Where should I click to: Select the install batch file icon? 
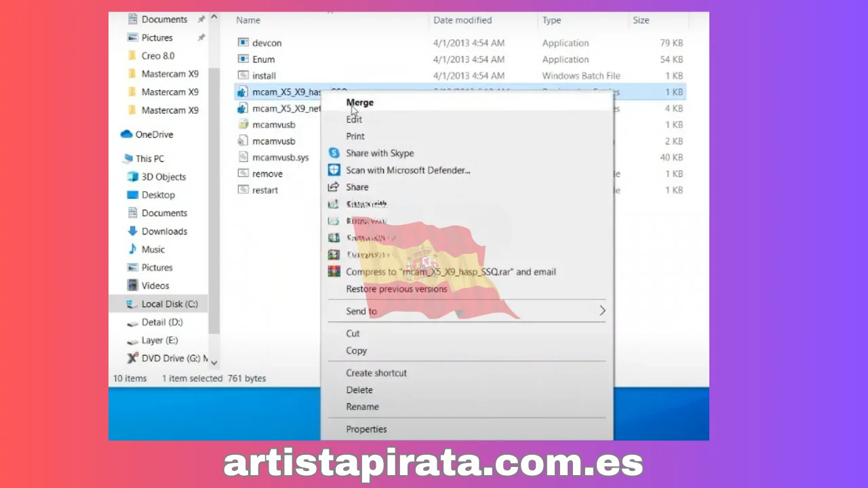pos(243,75)
